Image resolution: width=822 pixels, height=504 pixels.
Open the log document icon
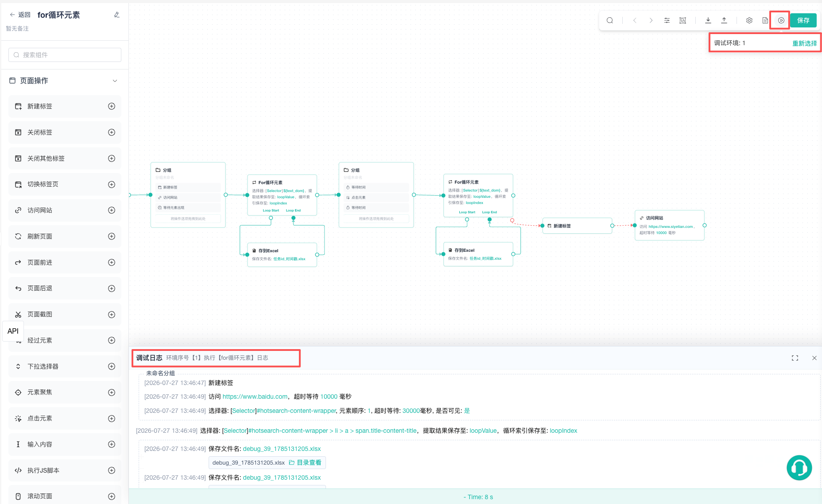[x=765, y=20]
